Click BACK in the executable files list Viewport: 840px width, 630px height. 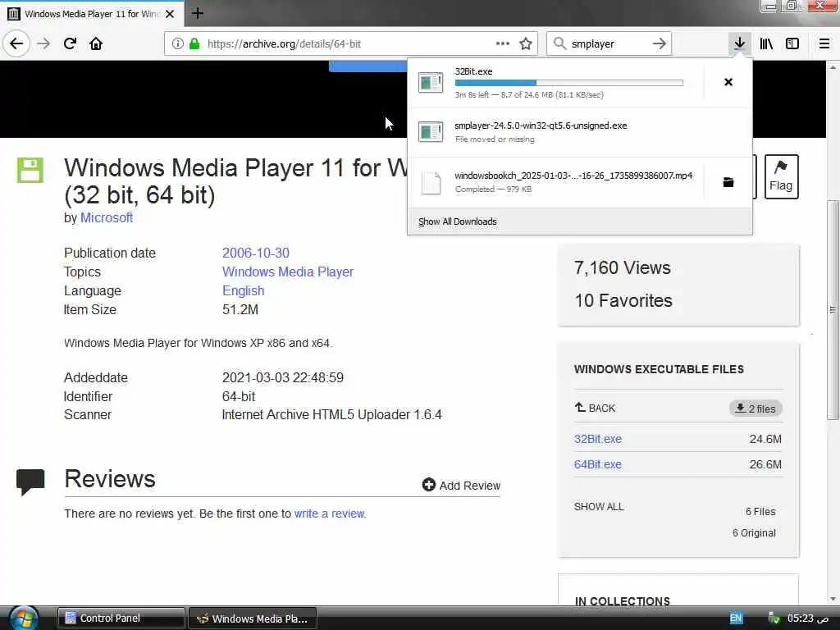click(596, 408)
